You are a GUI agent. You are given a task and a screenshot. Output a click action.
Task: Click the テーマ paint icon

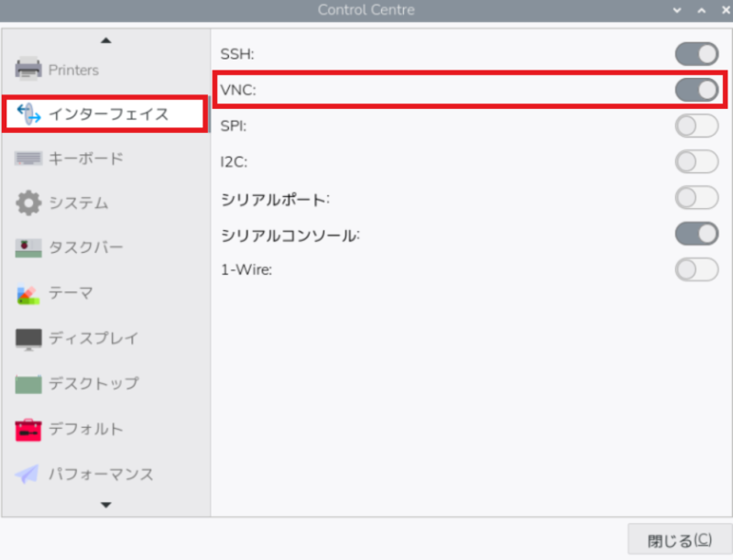[28, 293]
